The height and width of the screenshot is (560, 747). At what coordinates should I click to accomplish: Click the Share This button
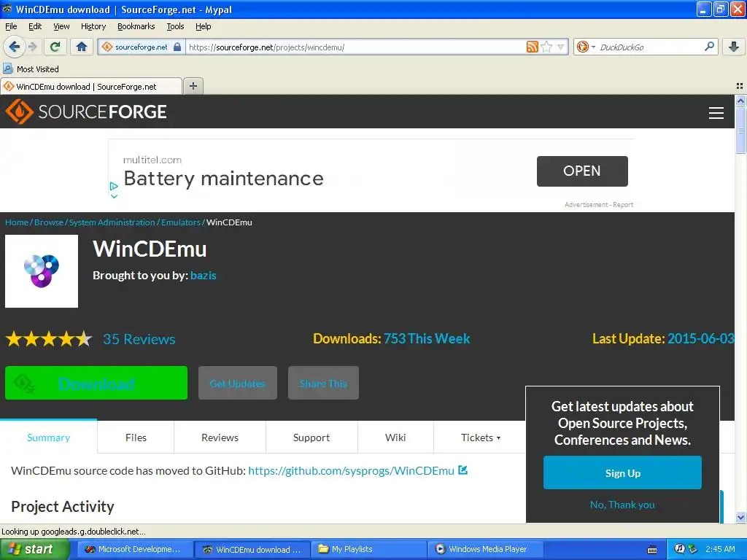pyautogui.click(x=323, y=383)
